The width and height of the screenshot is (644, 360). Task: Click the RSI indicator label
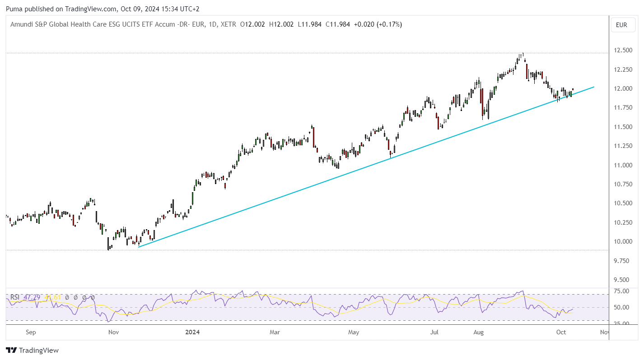[x=15, y=297]
